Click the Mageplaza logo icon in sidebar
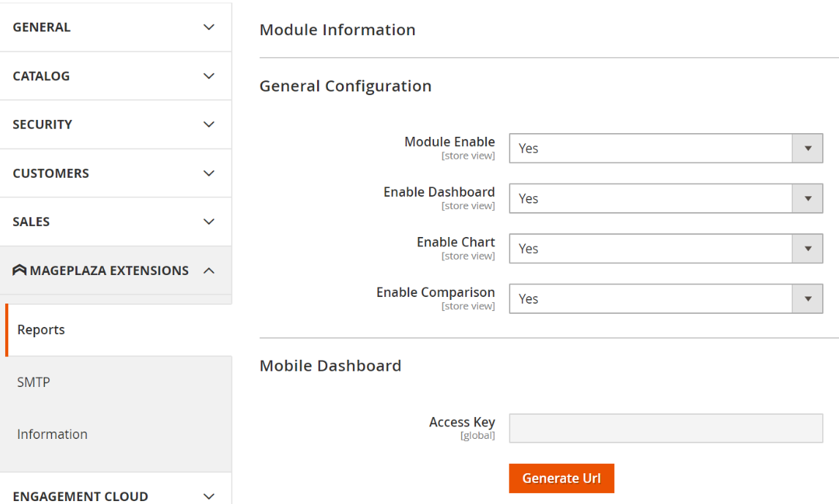The height and width of the screenshot is (504, 839). point(20,271)
